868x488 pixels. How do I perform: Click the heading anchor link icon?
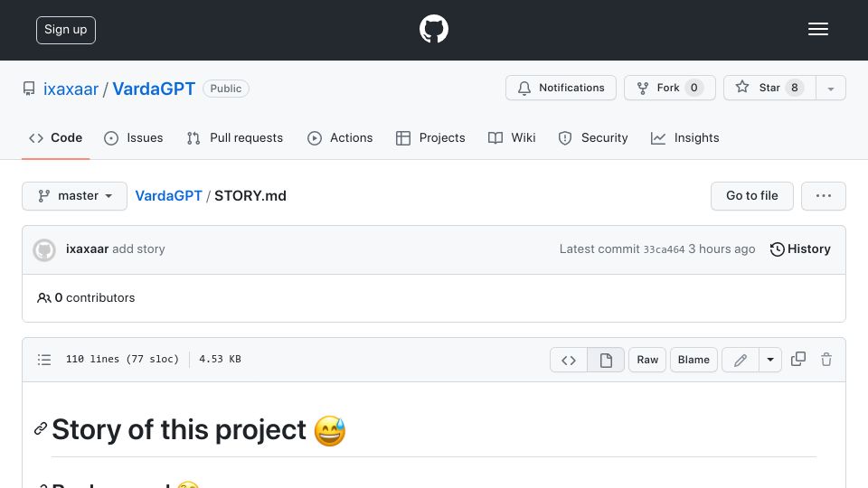pos(41,428)
